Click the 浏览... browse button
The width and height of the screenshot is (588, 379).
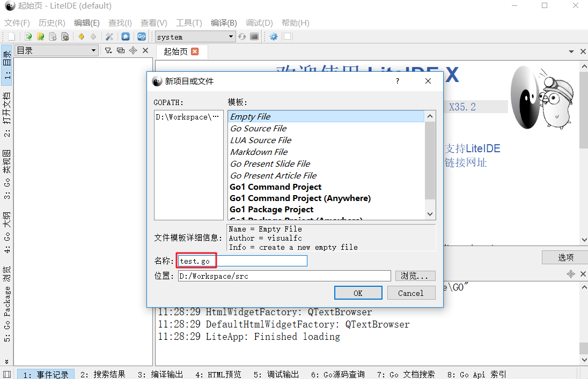point(415,276)
